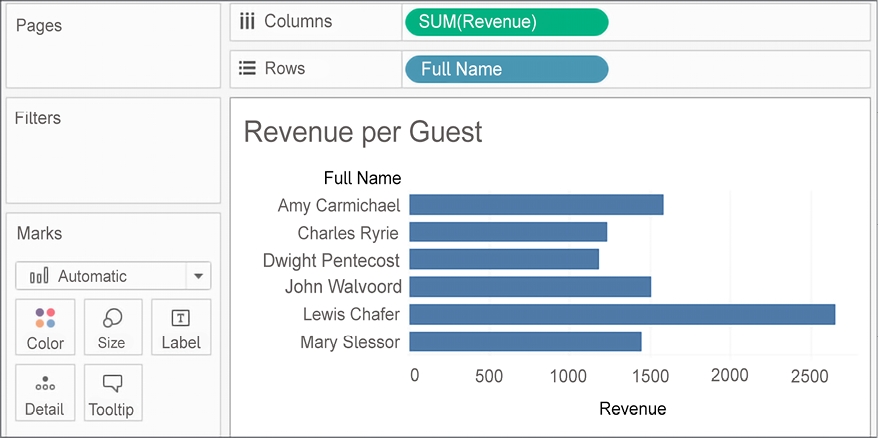The image size is (878, 438).
Task: Click the Dwight Pentecost row label
Action: click(x=331, y=260)
